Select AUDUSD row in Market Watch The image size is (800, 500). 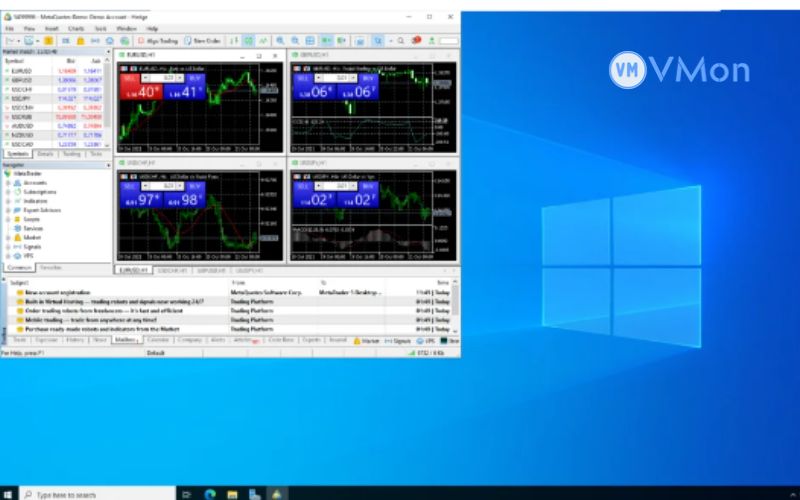53,126
